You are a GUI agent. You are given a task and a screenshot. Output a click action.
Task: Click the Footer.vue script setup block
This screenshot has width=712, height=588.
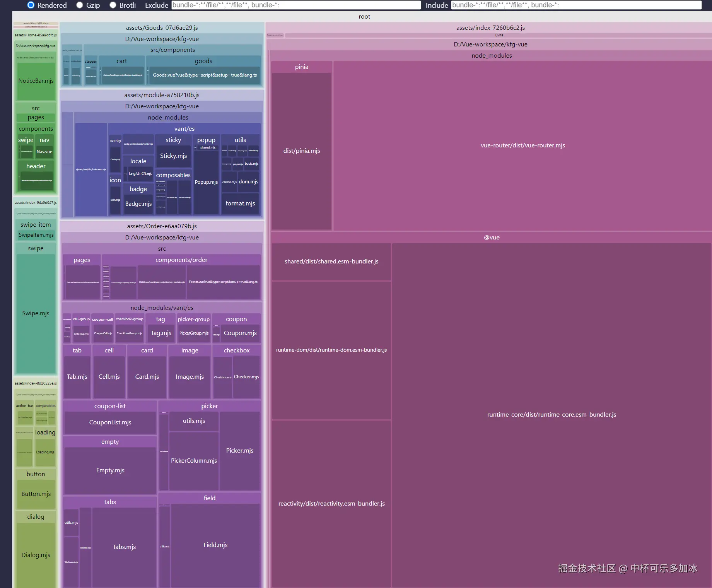pos(223,282)
